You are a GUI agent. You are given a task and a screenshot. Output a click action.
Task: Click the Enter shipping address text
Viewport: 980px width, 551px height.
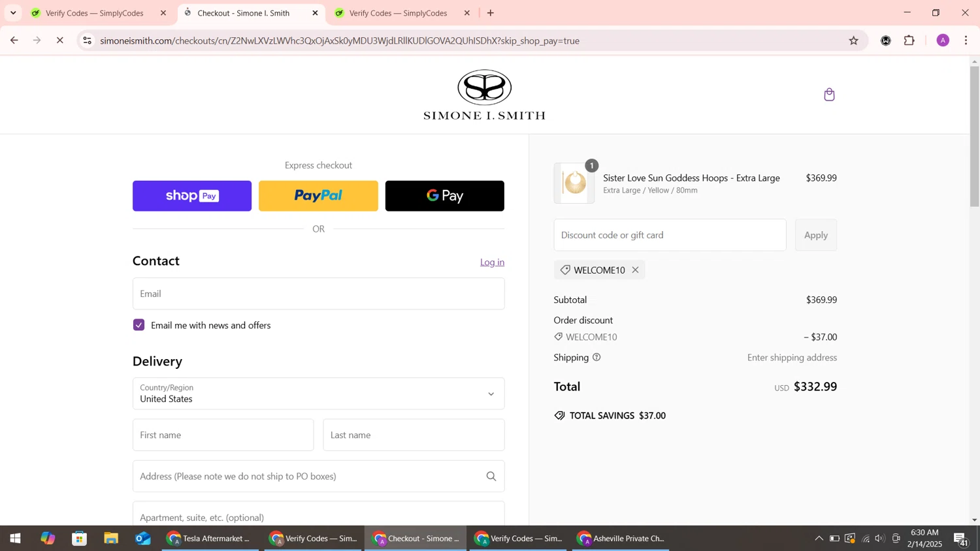[792, 358]
